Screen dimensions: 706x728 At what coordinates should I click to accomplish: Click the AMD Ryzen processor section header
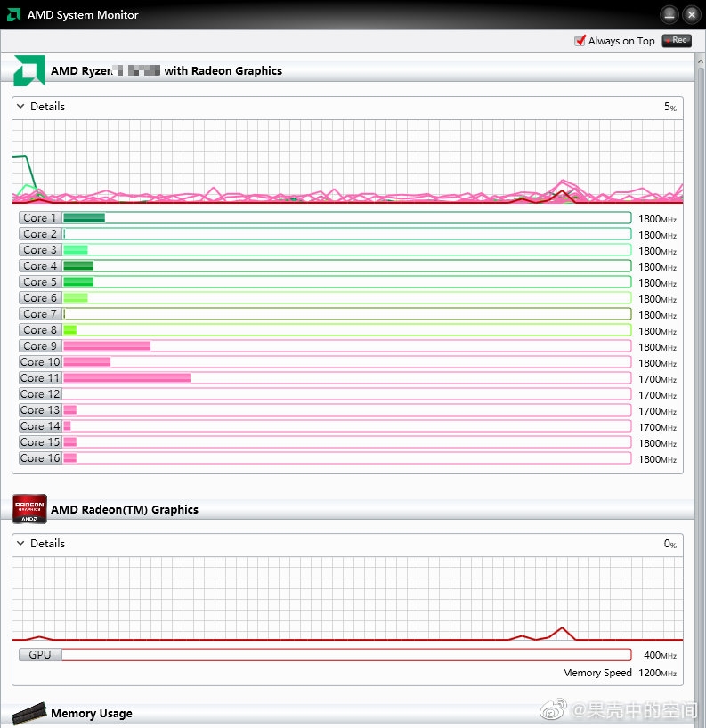166,71
